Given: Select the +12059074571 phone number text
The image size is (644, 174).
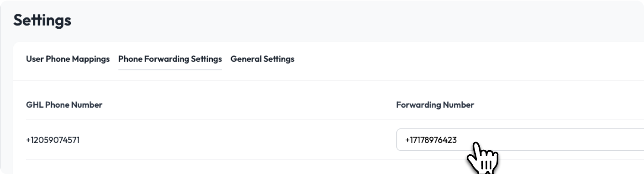Looking at the screenshot, I should point(53,140).
